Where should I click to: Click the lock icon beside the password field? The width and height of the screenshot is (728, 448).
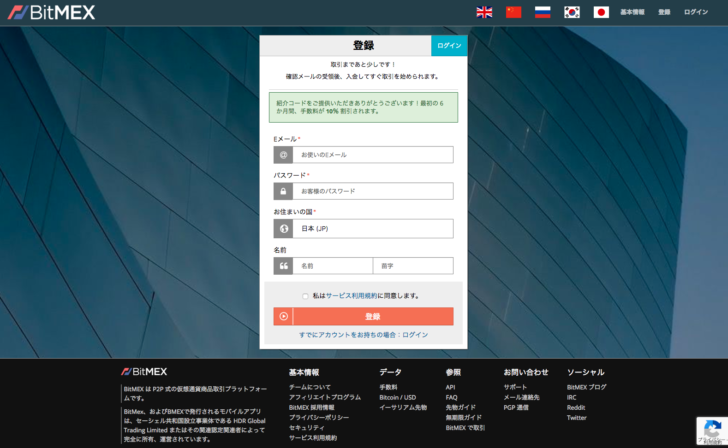[x=283, y=191]
